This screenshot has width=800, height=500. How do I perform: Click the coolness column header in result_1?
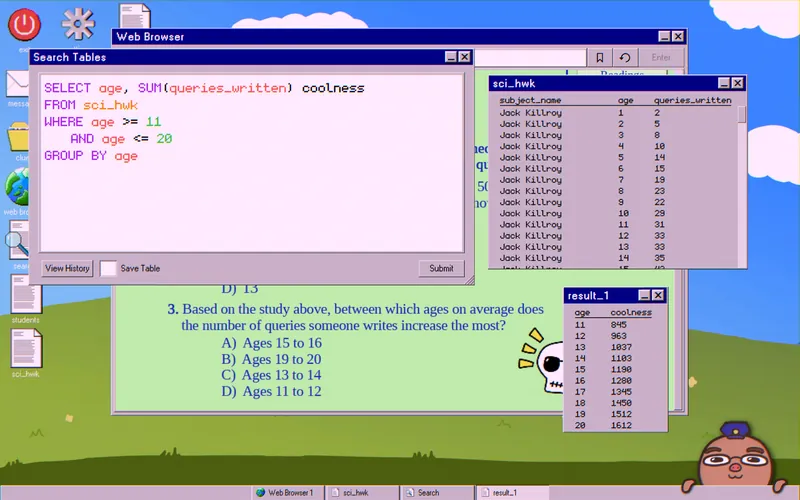pos(631,312)
